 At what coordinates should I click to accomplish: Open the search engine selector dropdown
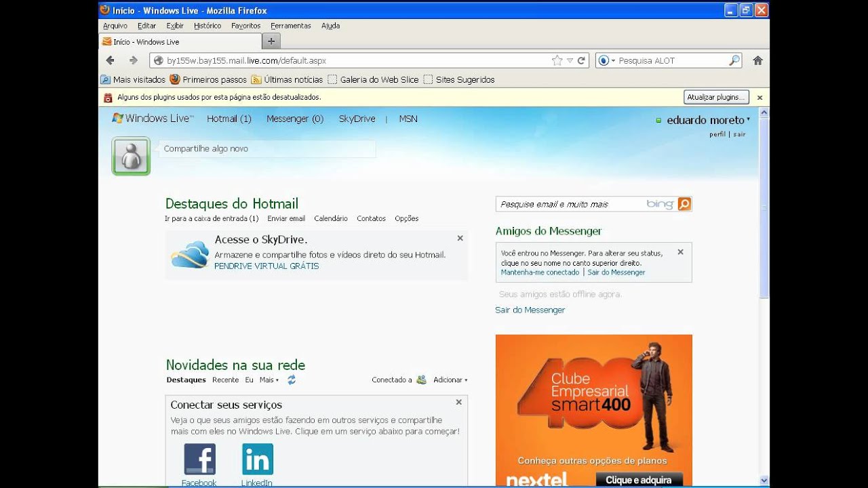pyautogui.click(x=606, y=60)
